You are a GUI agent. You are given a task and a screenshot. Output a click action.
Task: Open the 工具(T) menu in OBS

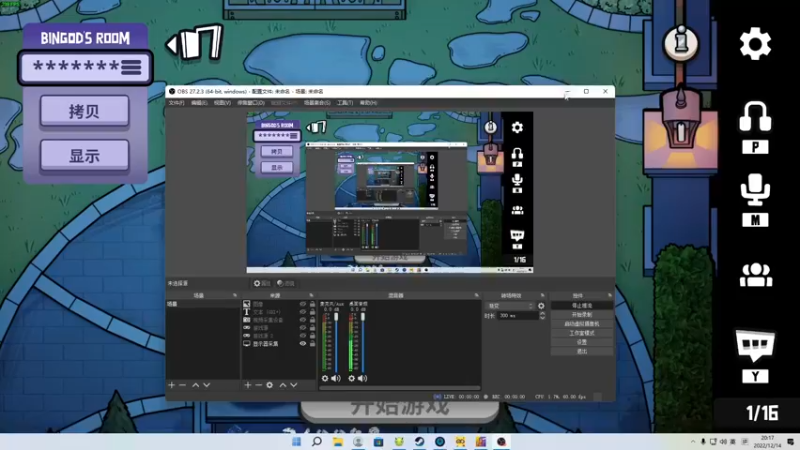(344, 103)
